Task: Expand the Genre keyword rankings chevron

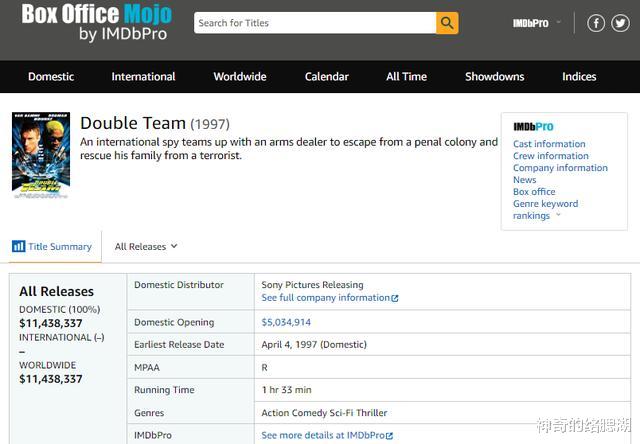Action: (558, 215)
